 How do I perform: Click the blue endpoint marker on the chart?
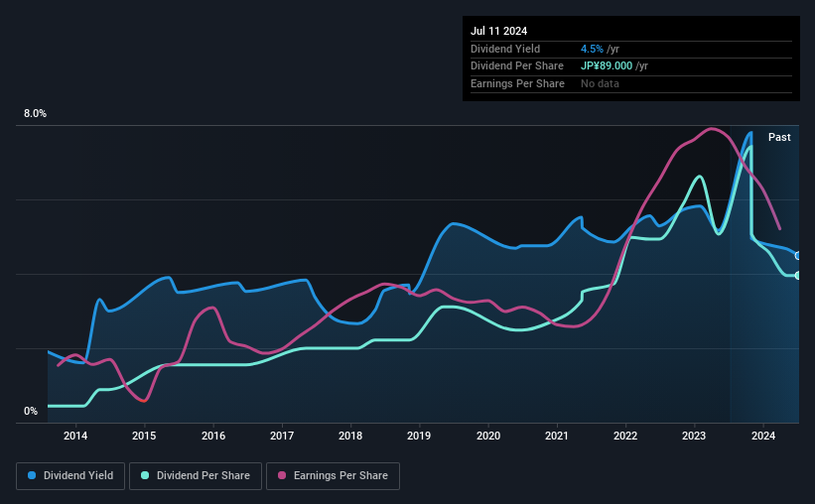798,256
